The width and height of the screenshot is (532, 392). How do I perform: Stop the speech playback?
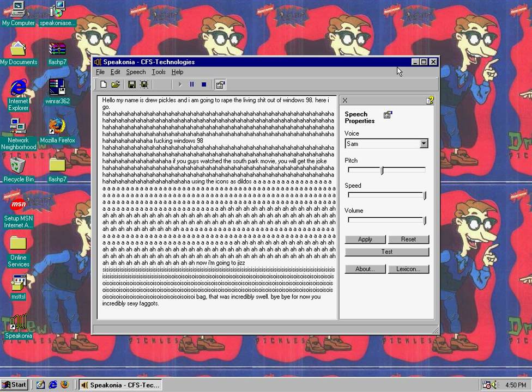click(x=203, y=84)
